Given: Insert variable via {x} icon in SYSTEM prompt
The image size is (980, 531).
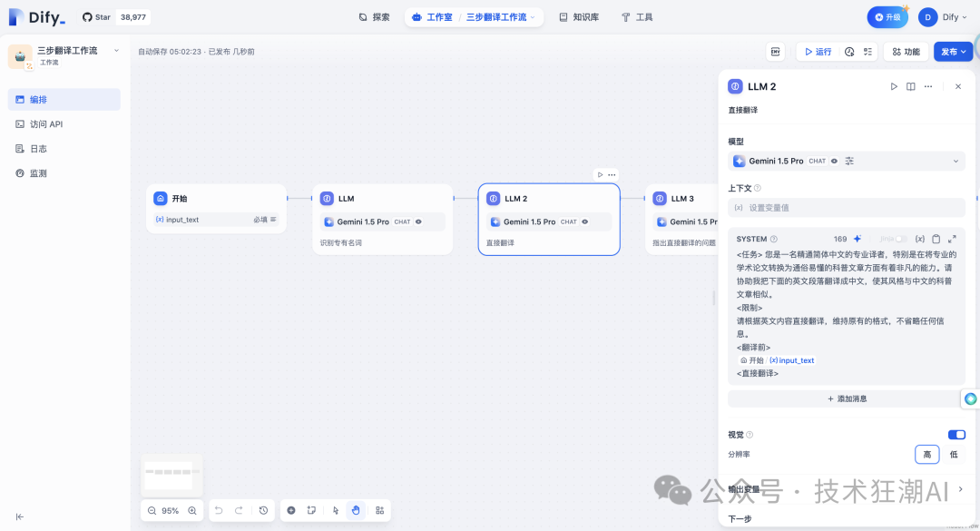Looking at the screenshot, I should [920, 239].
